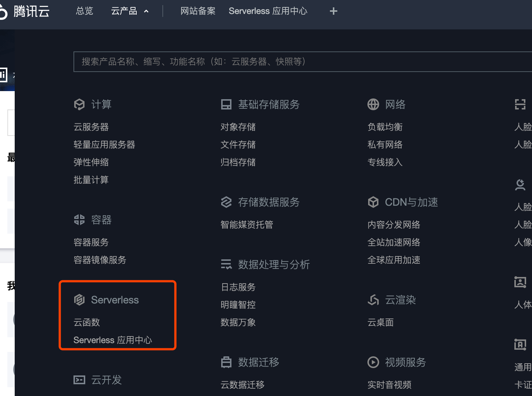Open 文件存储 link
Screen dimensions: 532x396
(x=238, y=145)
